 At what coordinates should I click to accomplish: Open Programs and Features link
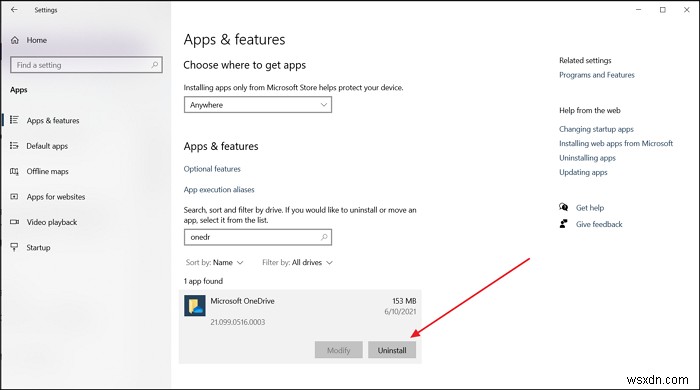coord(596,75)
